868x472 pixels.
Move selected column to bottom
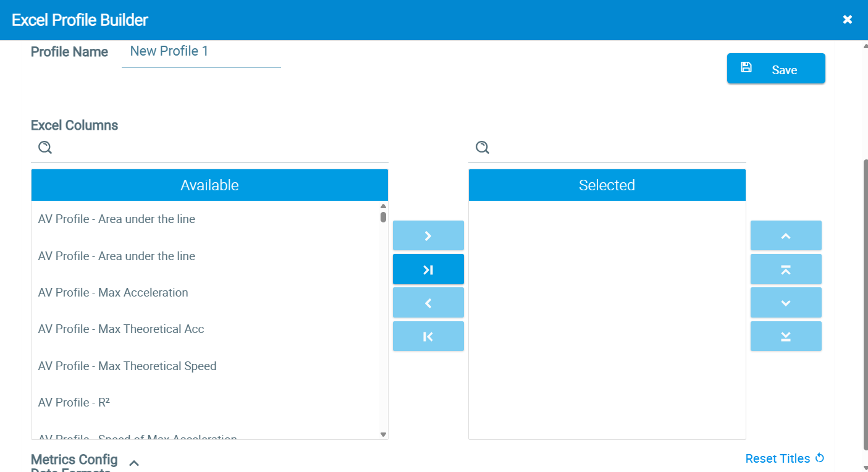pyautogui.click(x=786, y=336)
